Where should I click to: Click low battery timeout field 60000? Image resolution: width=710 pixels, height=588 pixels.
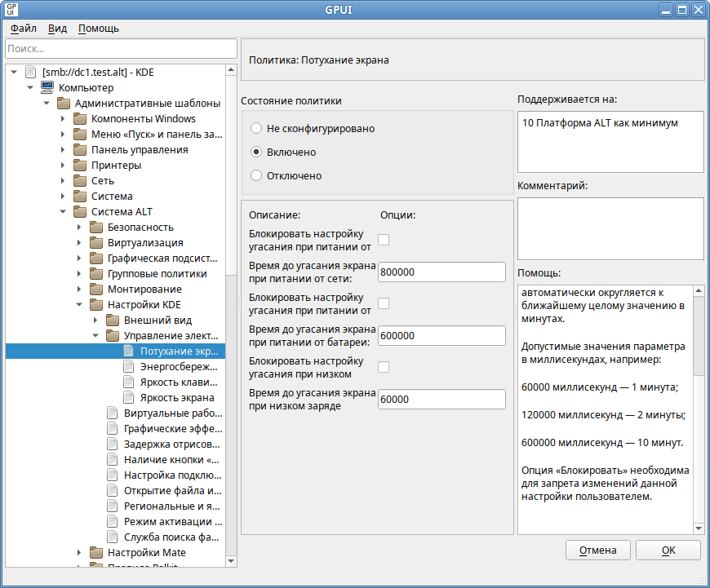[x=442, y=400]
